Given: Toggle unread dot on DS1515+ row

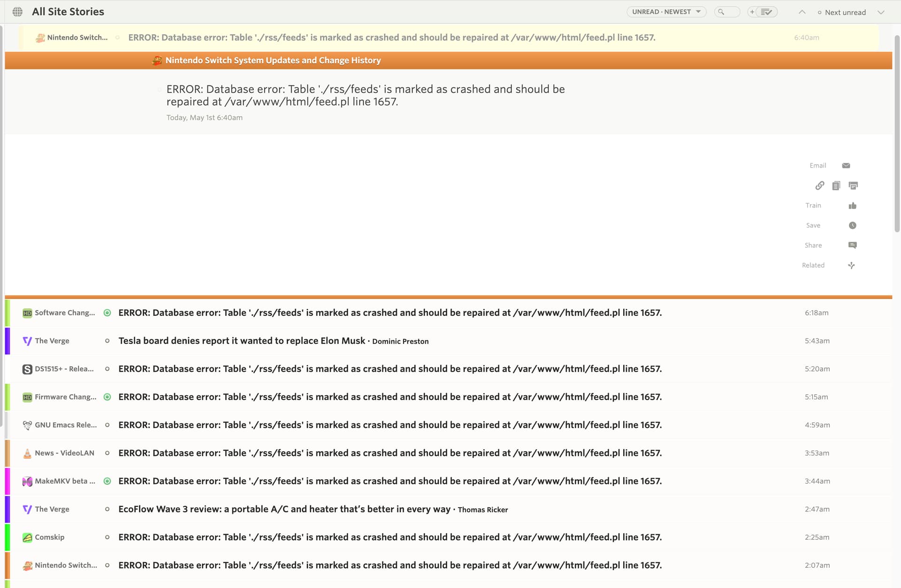Looking at the screenshot, I should coord(107,369).
